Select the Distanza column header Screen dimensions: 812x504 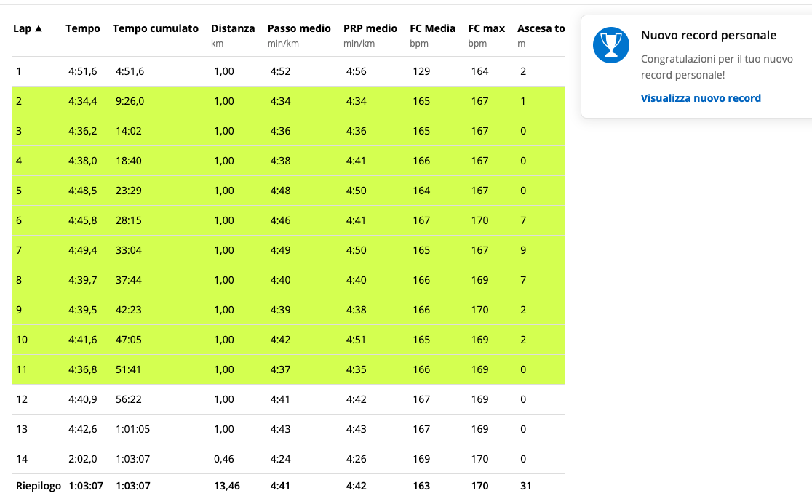coord(233,28)
